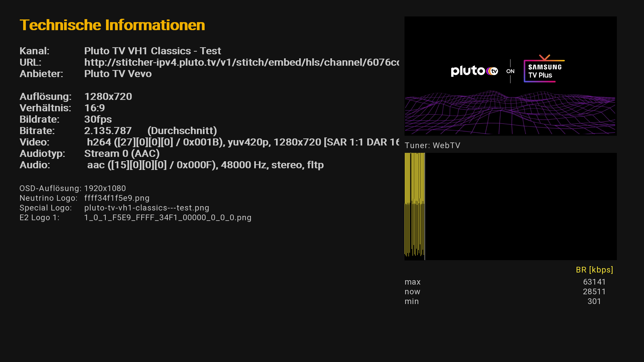Click the BR [kbps] yellow label
The width and height of the screenshot is (644, 362).
[594, 270]
